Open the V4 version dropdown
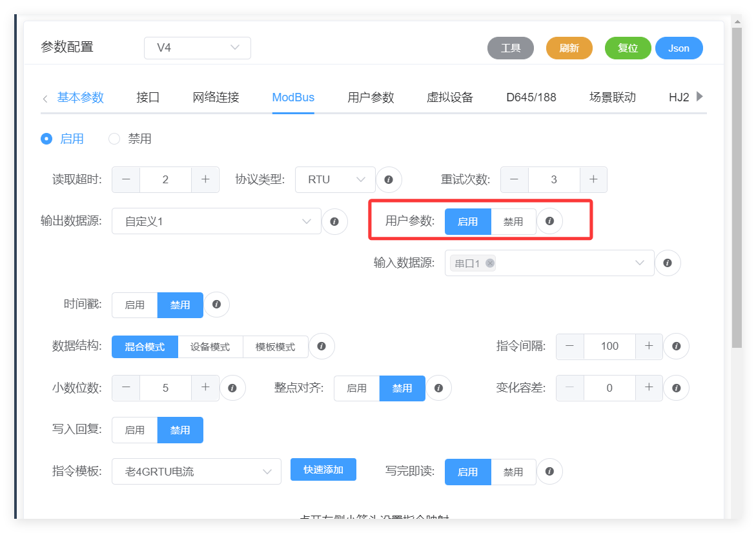Viewport: 756px width, 533px height. coord(197,48)
